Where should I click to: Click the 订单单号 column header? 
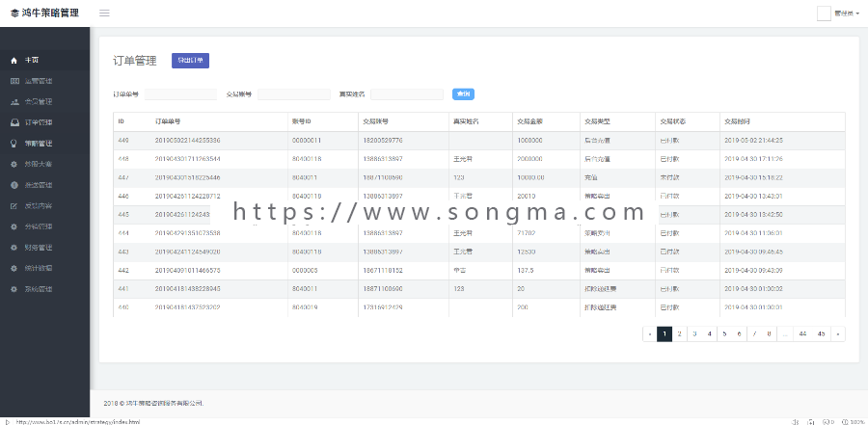[x=167, y=121]
